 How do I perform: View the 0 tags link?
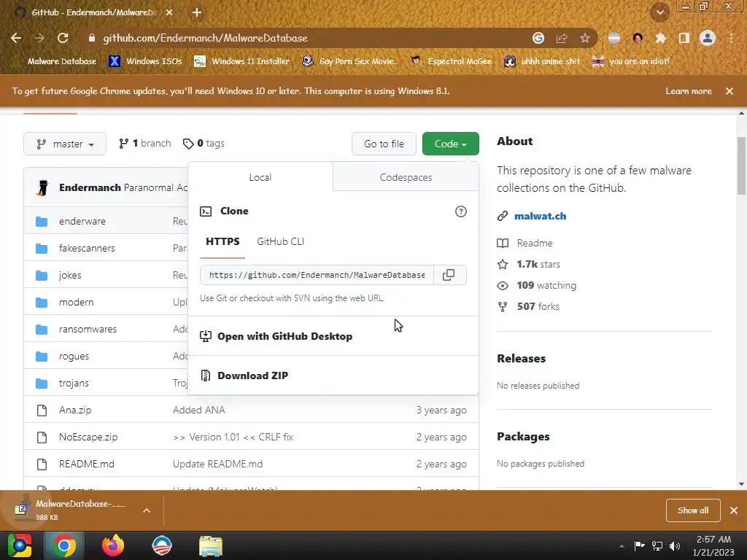[x=204, y=144]
